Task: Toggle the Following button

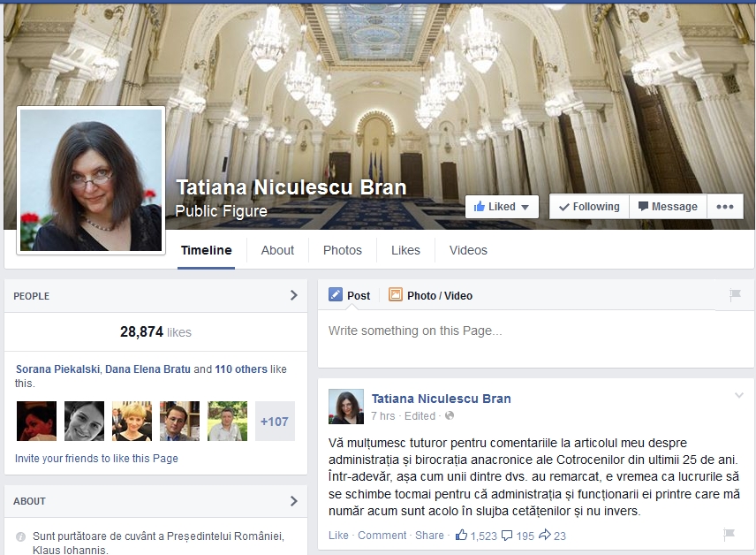Action: click(x=588, y=207)
